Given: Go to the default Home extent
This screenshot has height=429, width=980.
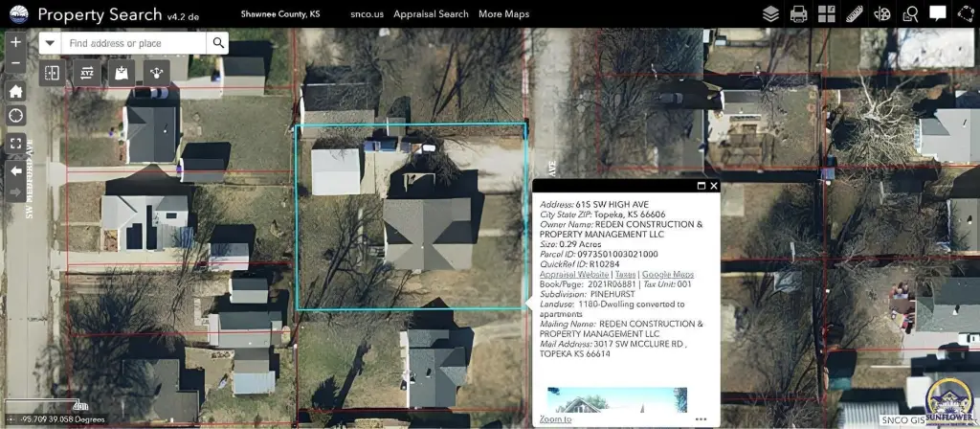Looking at the screenshot, I should (x=15, y=91).
